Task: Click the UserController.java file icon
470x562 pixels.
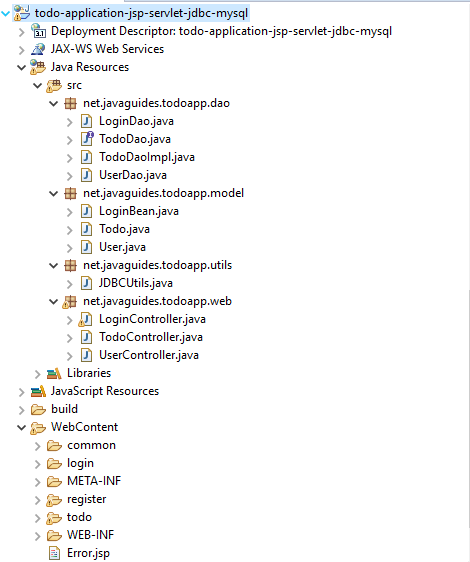Action: (x=86, y=355)
